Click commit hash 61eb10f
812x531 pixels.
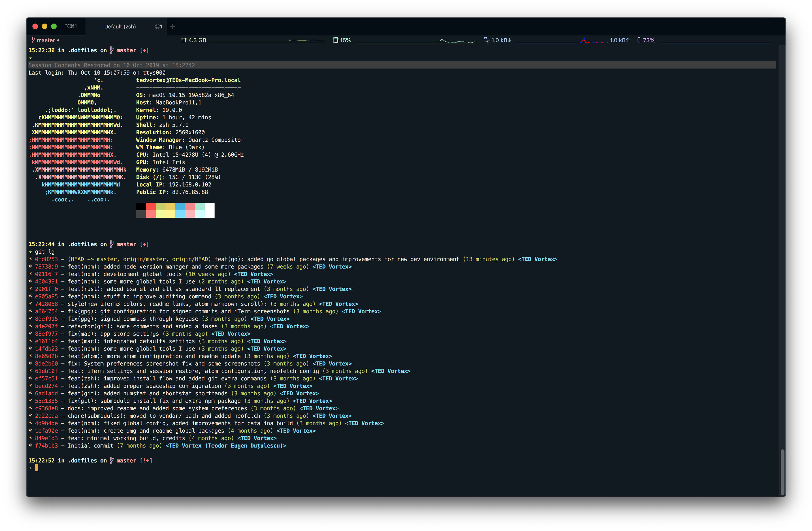(46, 371)
